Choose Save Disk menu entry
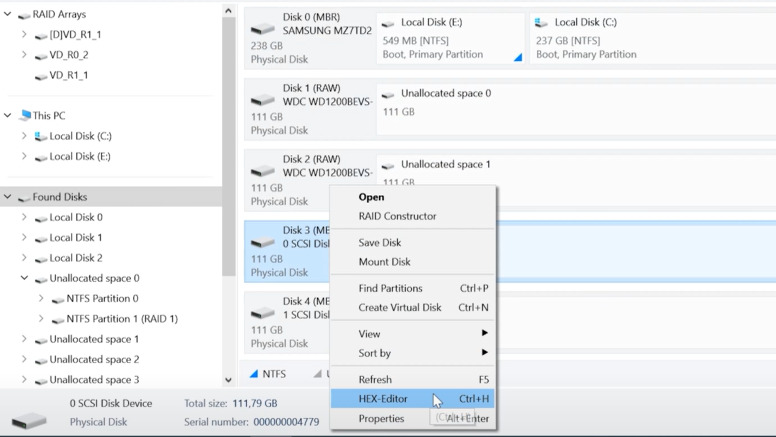Image resolution: width=776 pixels, height=437 pixels. click(412, 243)
